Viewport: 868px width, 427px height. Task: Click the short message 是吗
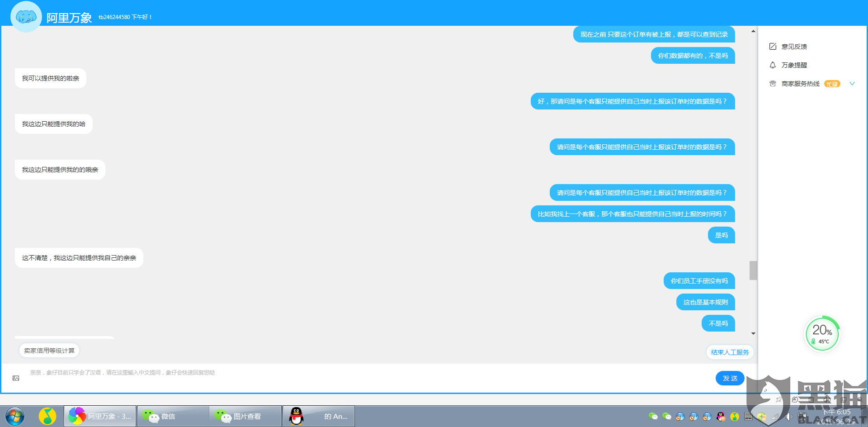[722, 235]
